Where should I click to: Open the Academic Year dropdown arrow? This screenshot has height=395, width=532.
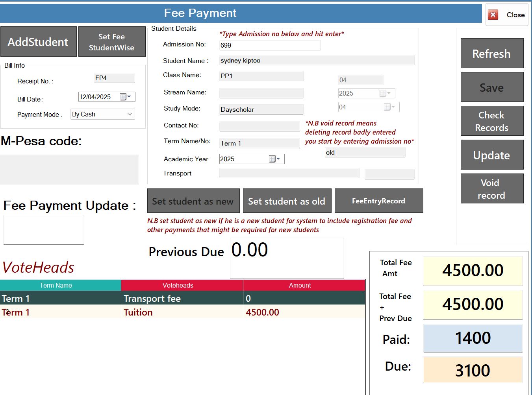[279, 159]
